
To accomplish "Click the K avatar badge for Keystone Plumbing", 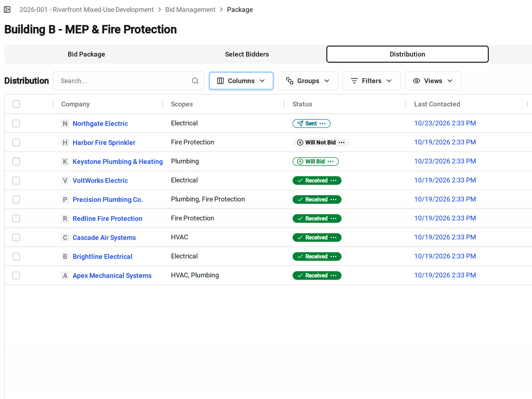I will (65, 162).
